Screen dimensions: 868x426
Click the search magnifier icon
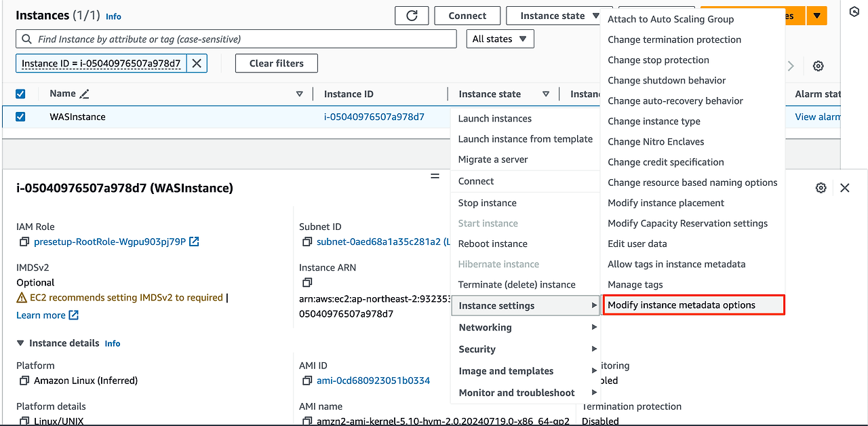pos(26,39)
